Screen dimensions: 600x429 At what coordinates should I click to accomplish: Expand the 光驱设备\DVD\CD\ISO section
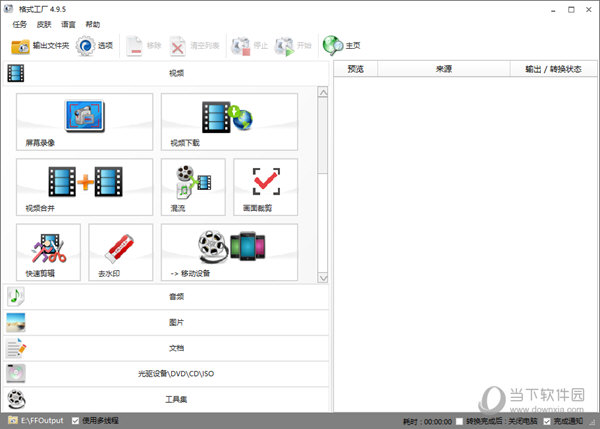(166, 374)
